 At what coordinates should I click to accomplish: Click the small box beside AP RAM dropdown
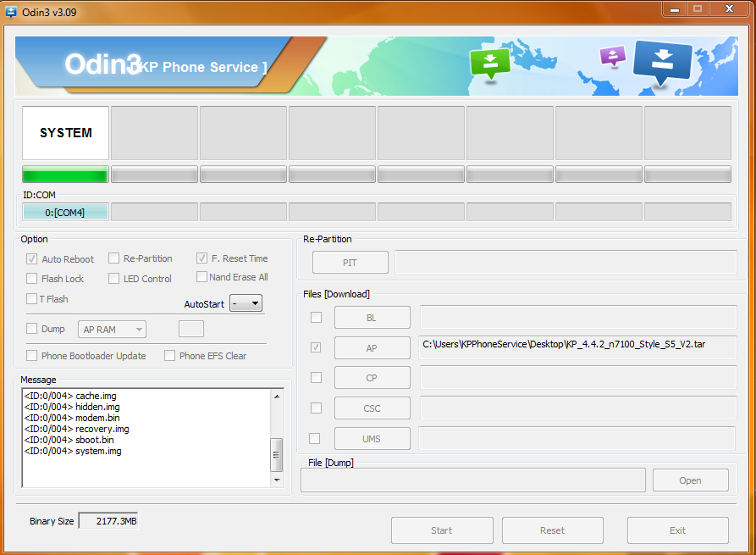click(x=191, y=329)
